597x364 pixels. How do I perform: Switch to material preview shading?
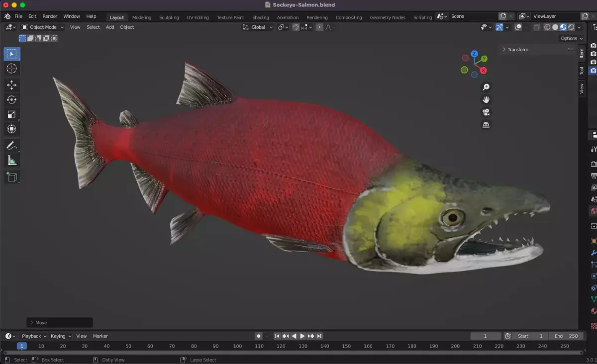click(563, 27)
